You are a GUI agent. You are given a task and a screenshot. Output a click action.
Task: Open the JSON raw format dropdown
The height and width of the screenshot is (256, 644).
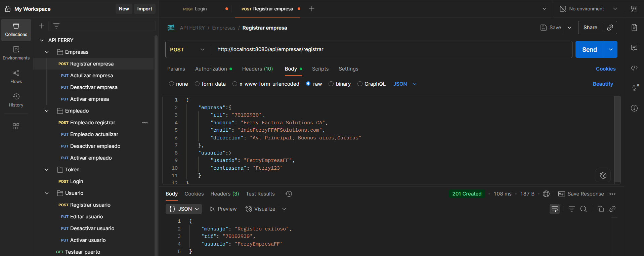pyautogui.click(x=405, y=84)
